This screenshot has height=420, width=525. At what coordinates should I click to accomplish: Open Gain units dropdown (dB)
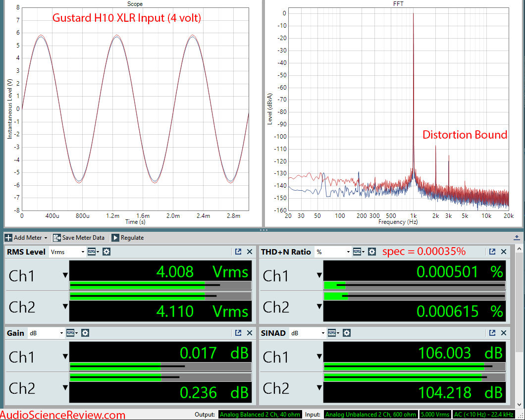[x=46, y=333]
